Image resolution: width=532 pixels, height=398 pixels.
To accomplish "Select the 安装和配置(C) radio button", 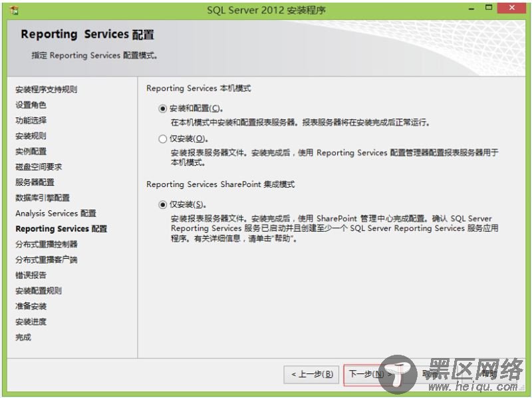I will coord(162,108).
